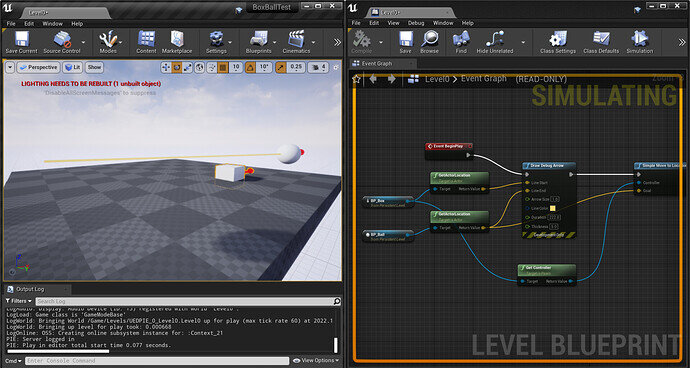Viewport: 690px width, 368px height.
Task: Open the Cmd console type dropdown
Action: tap(13, 361)
